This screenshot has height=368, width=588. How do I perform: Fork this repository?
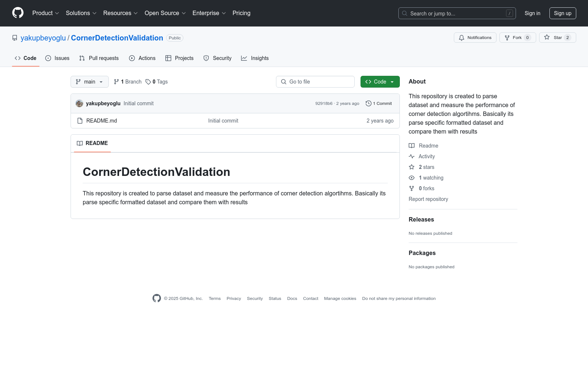tap(518, 38)
